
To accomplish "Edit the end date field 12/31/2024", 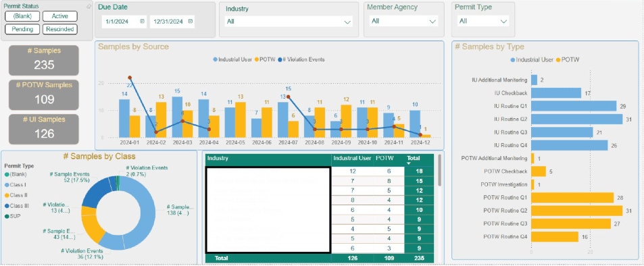I will [168, 22].
